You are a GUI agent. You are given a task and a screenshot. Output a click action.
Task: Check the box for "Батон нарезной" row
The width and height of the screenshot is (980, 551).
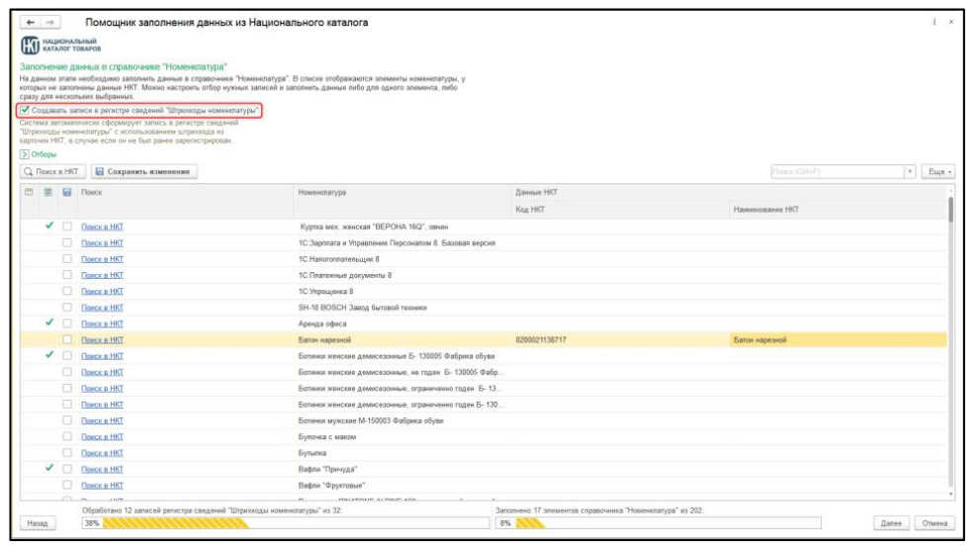pyautogui.click(x=67, y=339)
